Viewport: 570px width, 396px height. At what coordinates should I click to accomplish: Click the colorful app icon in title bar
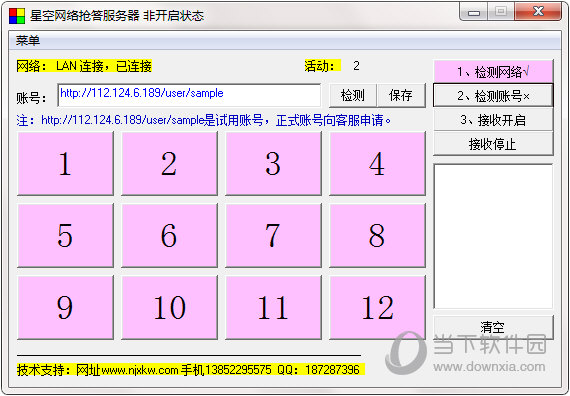point(17,16)
